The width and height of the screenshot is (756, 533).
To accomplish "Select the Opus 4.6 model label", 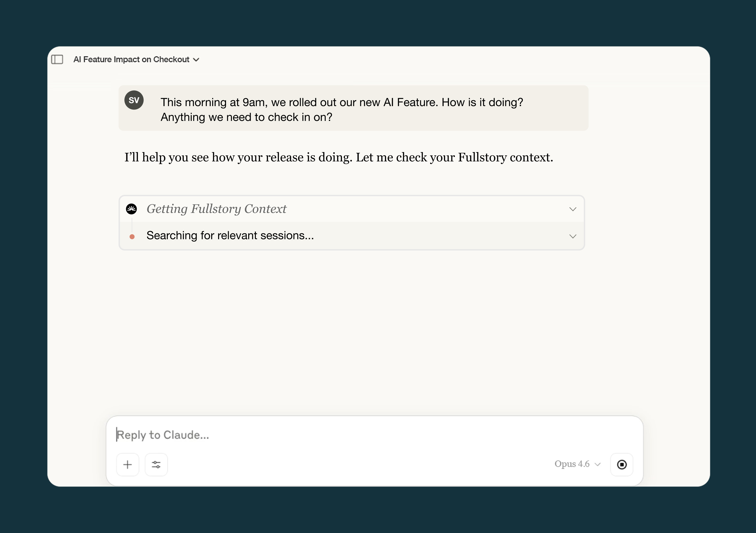I will point(572,464).
